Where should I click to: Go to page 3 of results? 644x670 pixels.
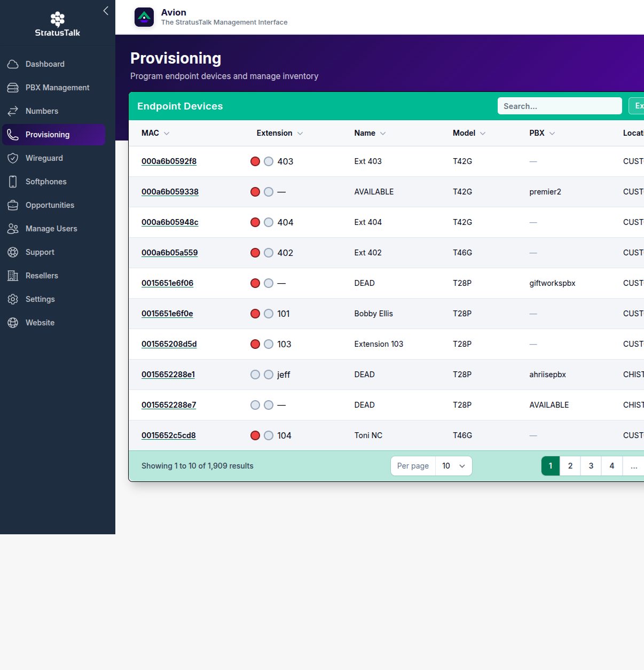(x=591, y=466)
